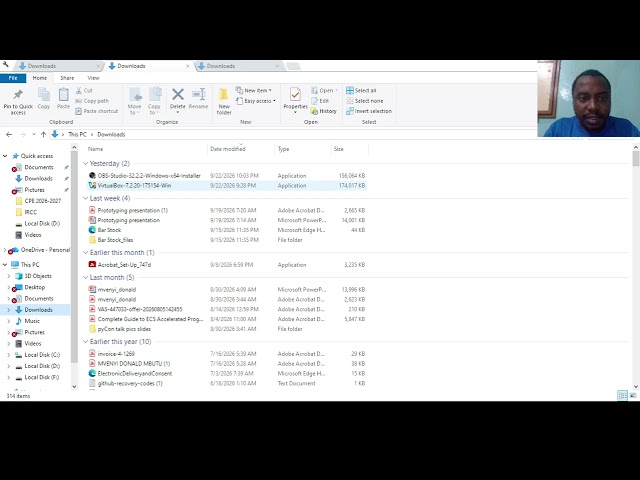Click the Copy ribbon icon
This screenshot has height=480, width=640.
click(x=44, y=95)
